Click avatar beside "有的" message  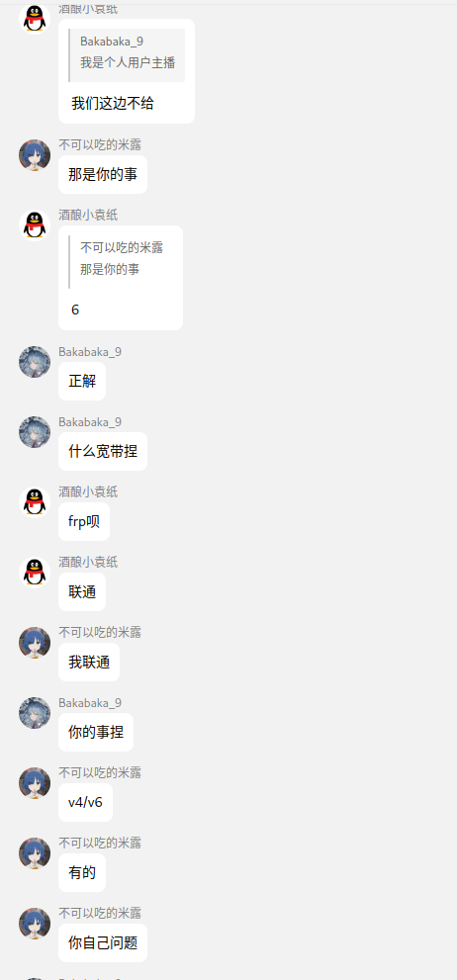(35, 853)
